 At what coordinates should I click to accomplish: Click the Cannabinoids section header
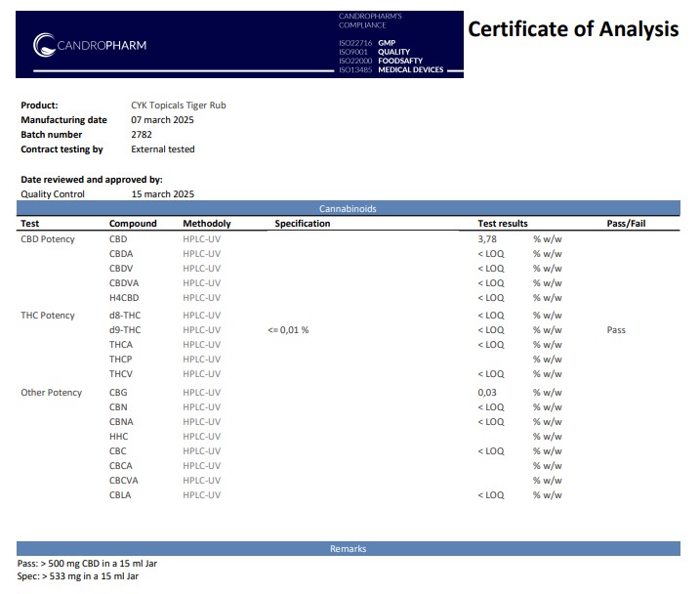[349, 208]
